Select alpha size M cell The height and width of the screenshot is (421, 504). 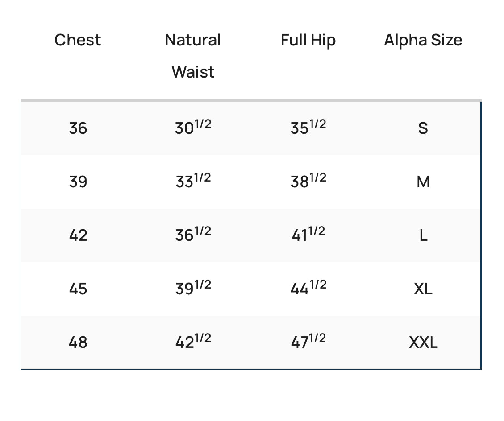[423, 182]
